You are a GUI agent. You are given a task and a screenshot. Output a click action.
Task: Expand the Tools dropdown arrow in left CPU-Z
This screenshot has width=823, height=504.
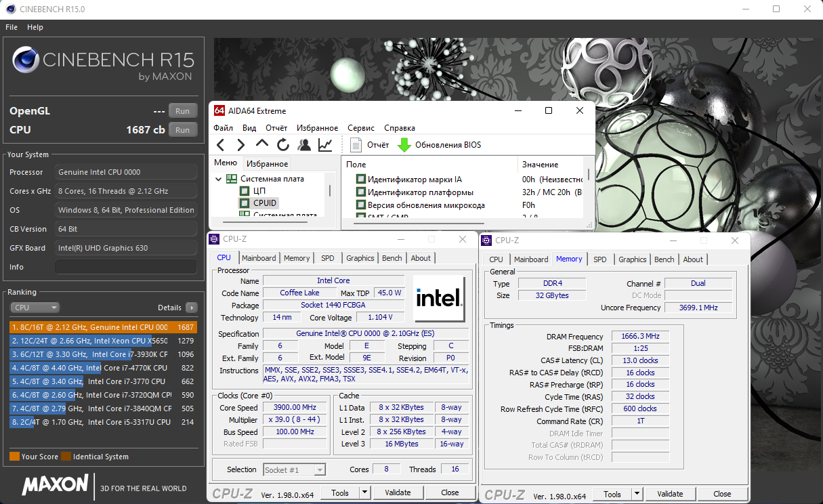[364, 492]
